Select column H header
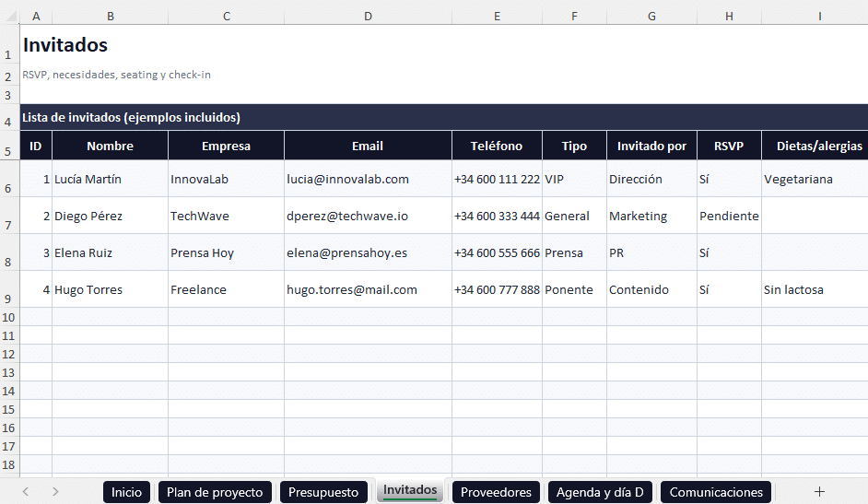Screen dimensions: 868x504 [729, 17]
